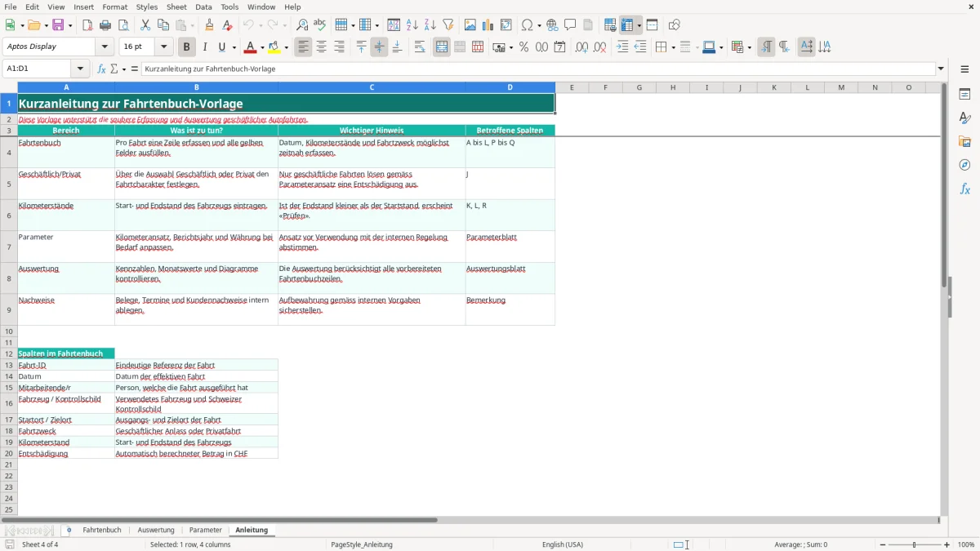Center the cell content vertically
This screenshot has height=551, width=980.
coord(379,47)
